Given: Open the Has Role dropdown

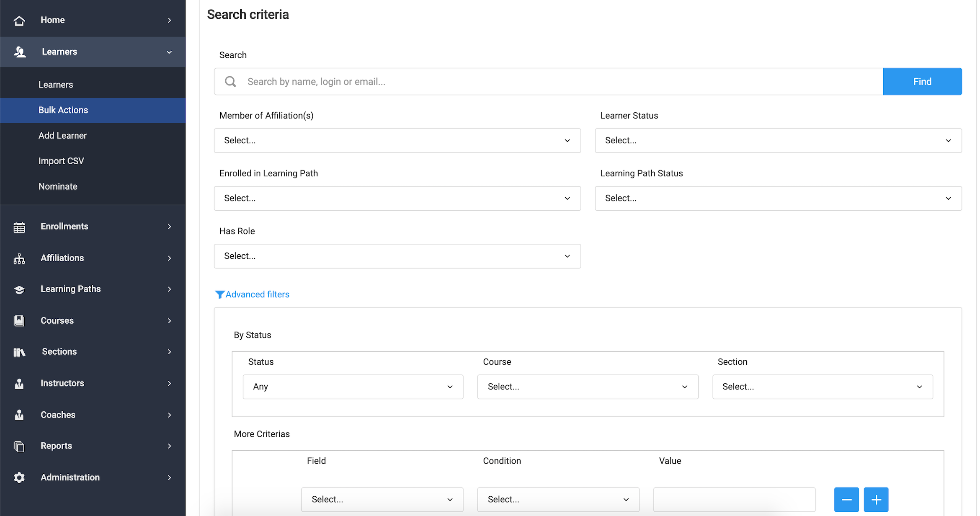Looking at the screenshot, I should (397, 256).
